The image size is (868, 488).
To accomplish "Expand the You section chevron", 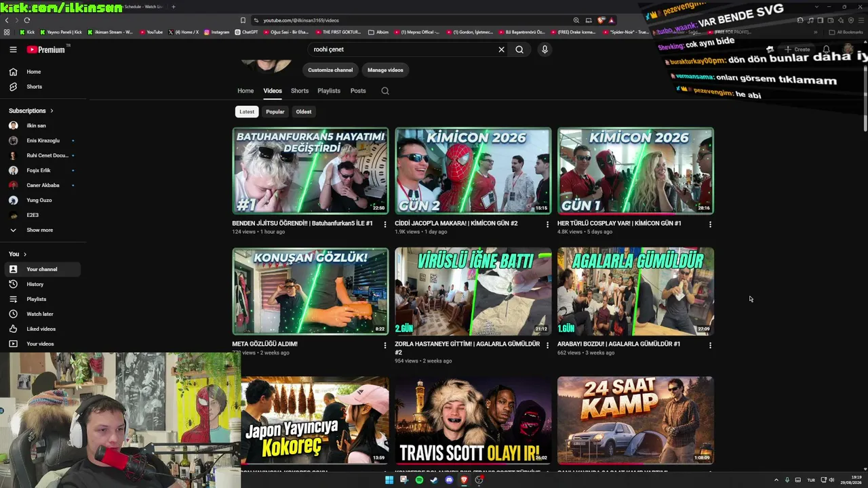I will 25,254.
